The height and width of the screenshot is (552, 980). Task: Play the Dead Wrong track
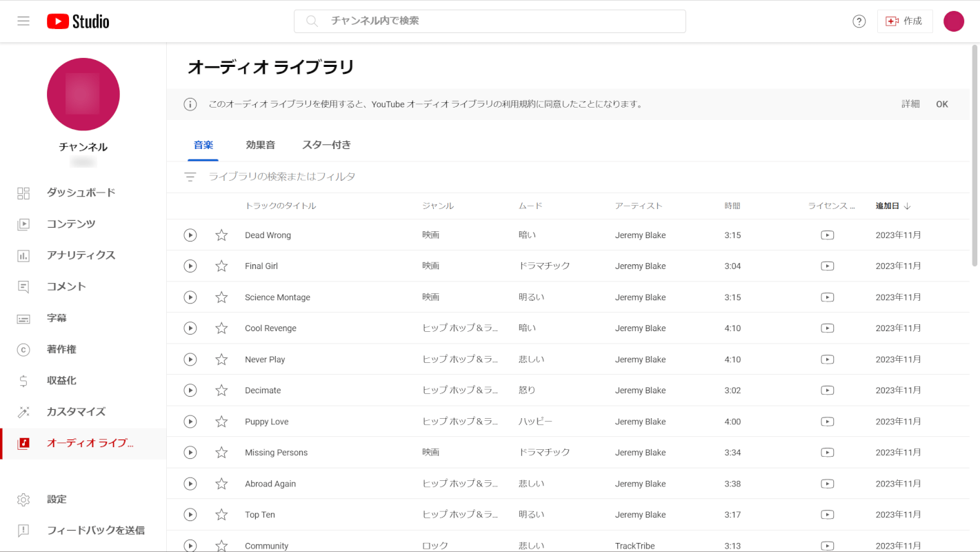(x=190, y=235)
